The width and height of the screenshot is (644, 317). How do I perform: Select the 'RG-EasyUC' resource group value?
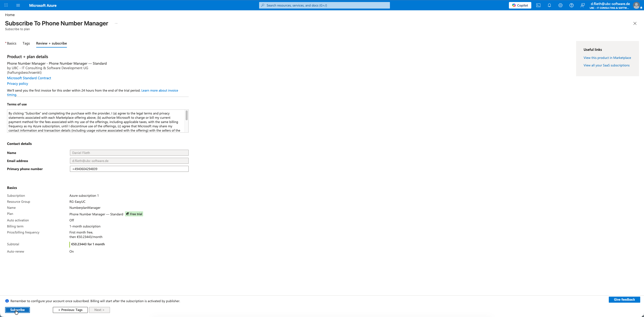tap(77, 202)
